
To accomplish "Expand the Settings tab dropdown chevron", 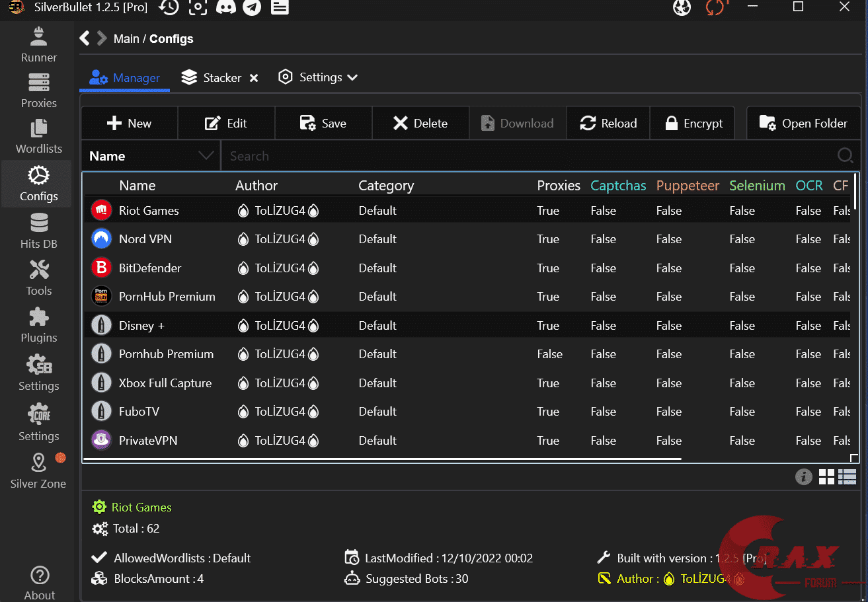I will click(352, 78).
